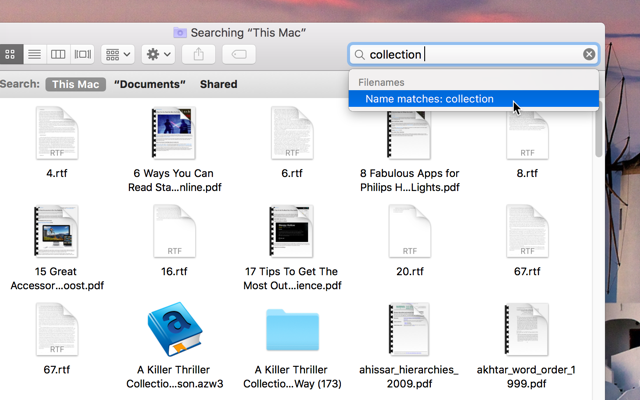Switch to list view mode
The width and height of the screenshot is (640, 400).
point(34,54)
